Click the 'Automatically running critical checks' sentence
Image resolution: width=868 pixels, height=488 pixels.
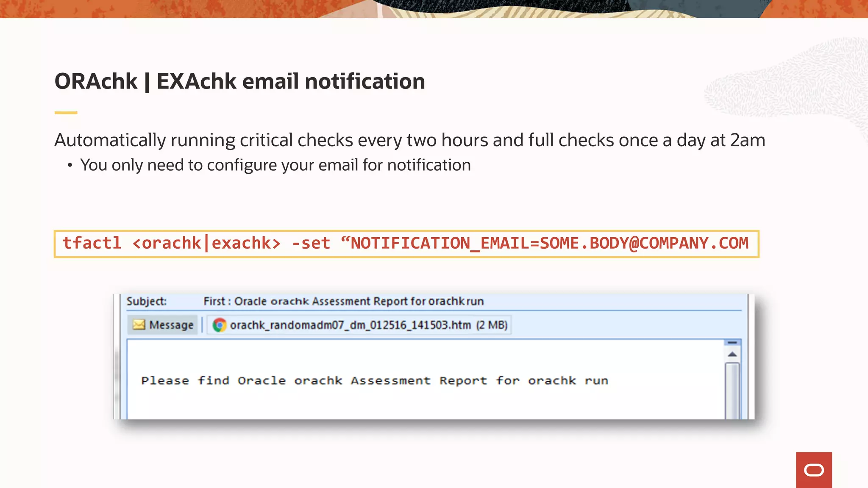[x=410, y=140]
